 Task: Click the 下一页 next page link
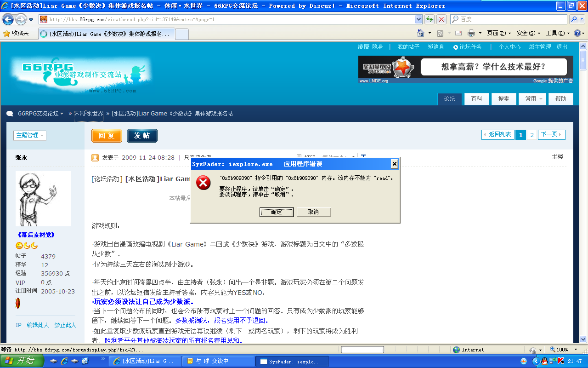tap(552, 135)
